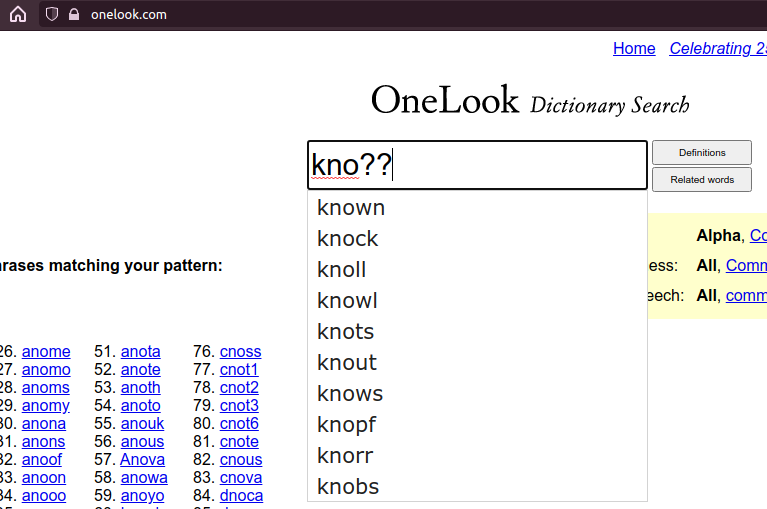Open the dnoca result link
The image size is (767, 509).
[x=241, y=496]
